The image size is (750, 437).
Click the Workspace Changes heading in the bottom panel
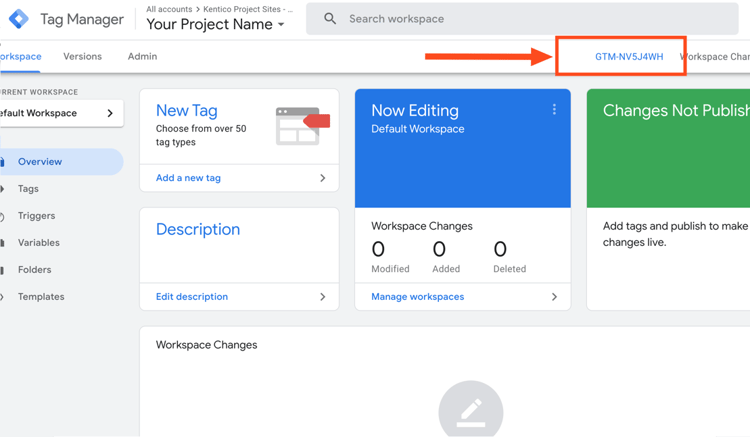(x=207, y=345)
